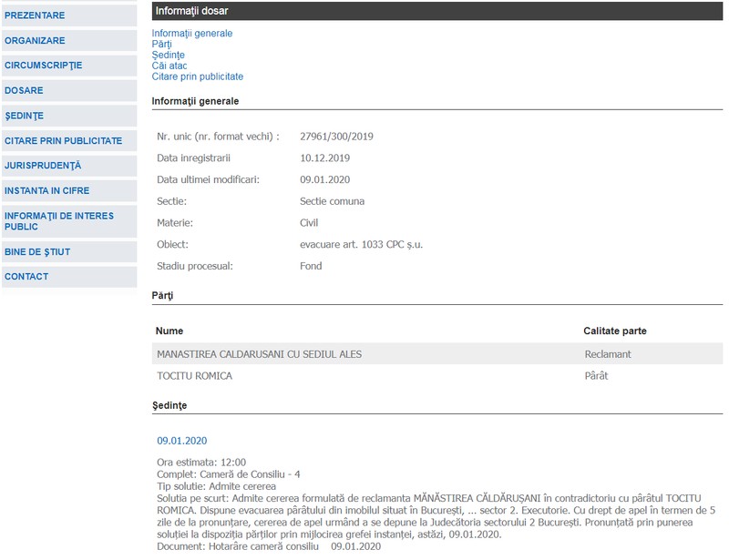729x560 pixels.
Task: Click the Informaţii dosar title bar
Action: (437, 11)
